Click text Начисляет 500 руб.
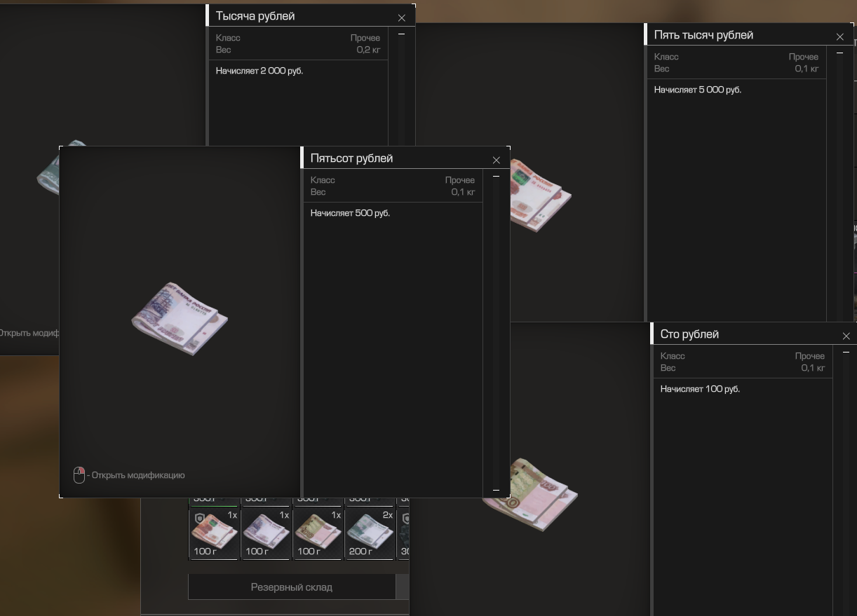 click(x=350, y=213)
